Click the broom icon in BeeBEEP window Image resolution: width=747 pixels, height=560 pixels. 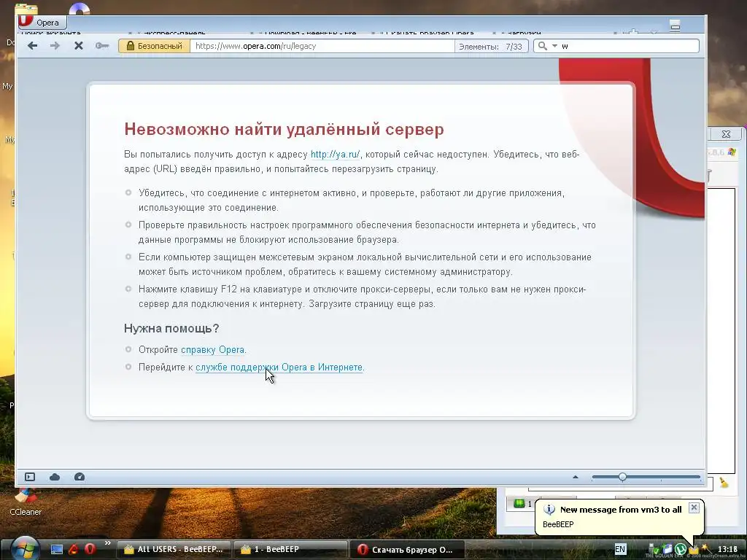[724, 483]
